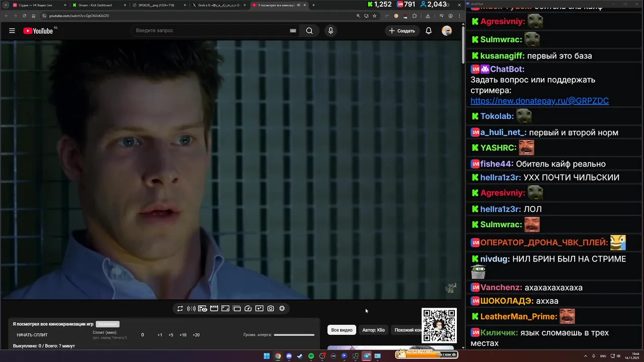
Task: Add +20 minutes to split
Action: point(196,335)
